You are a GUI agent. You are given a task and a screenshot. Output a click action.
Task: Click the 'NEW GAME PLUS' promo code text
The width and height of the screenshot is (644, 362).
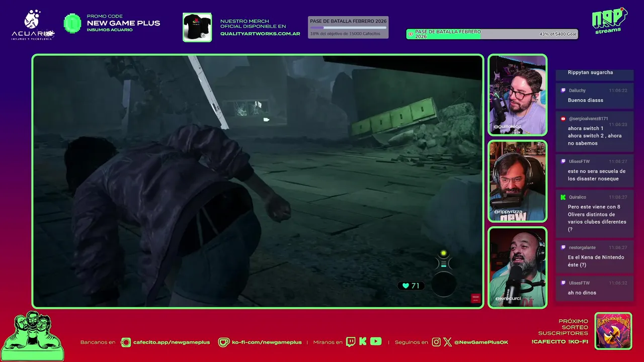click(x=123, y=23)
